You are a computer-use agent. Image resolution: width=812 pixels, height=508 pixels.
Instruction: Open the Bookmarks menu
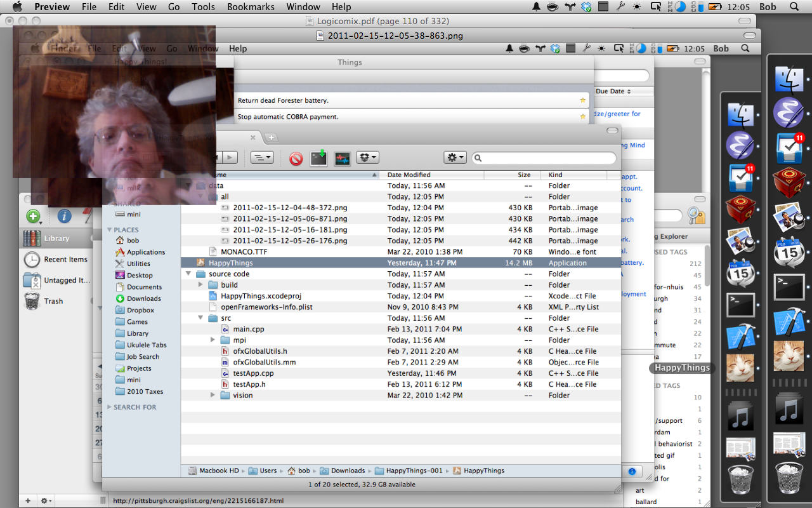[x=251, y=7]
